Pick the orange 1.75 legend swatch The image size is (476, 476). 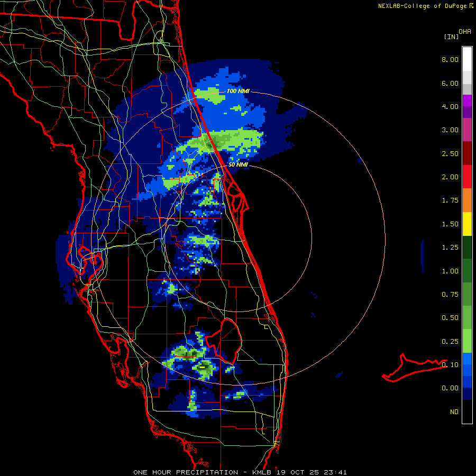467,200
